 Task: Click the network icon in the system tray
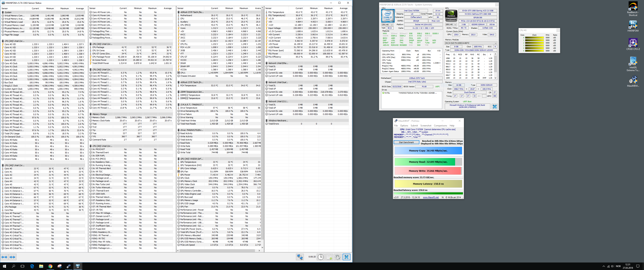tap(608, 266)
